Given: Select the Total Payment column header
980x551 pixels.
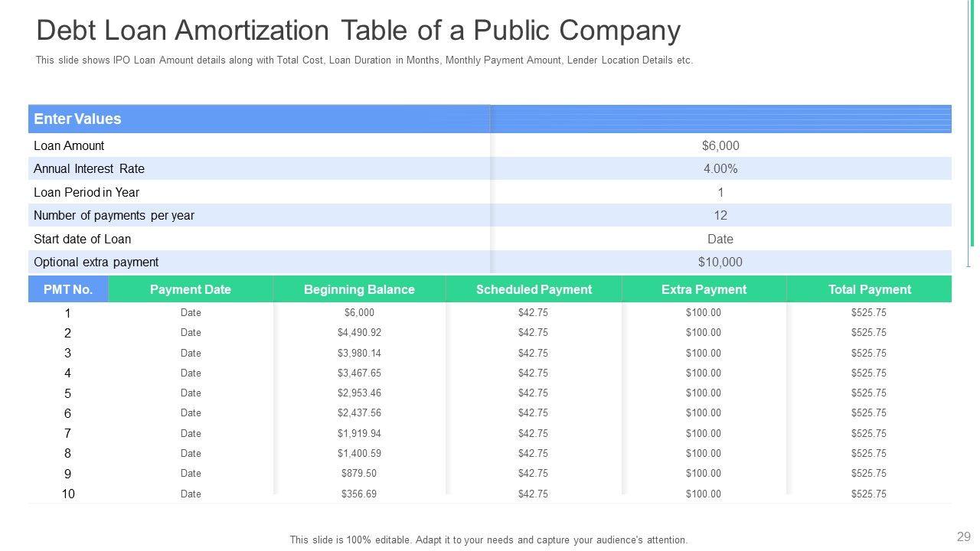Looking at the screenshot, I should 869,289.
